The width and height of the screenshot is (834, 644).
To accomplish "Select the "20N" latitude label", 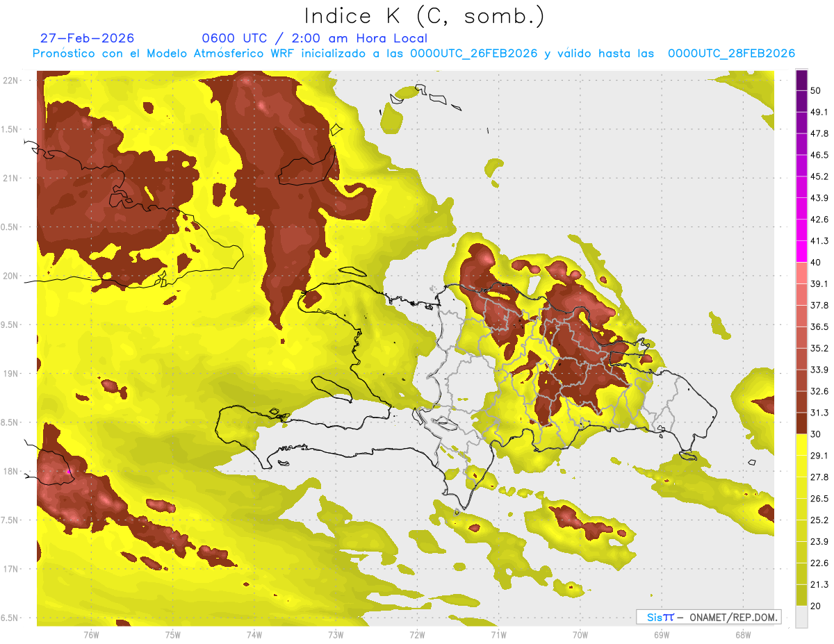I will 11,276.
